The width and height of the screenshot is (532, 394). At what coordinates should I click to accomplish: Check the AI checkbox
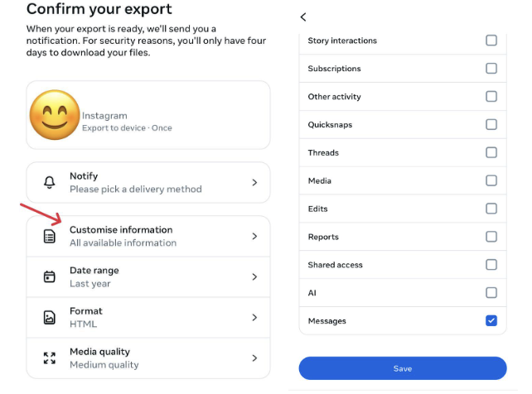click(x=491, y=292)
